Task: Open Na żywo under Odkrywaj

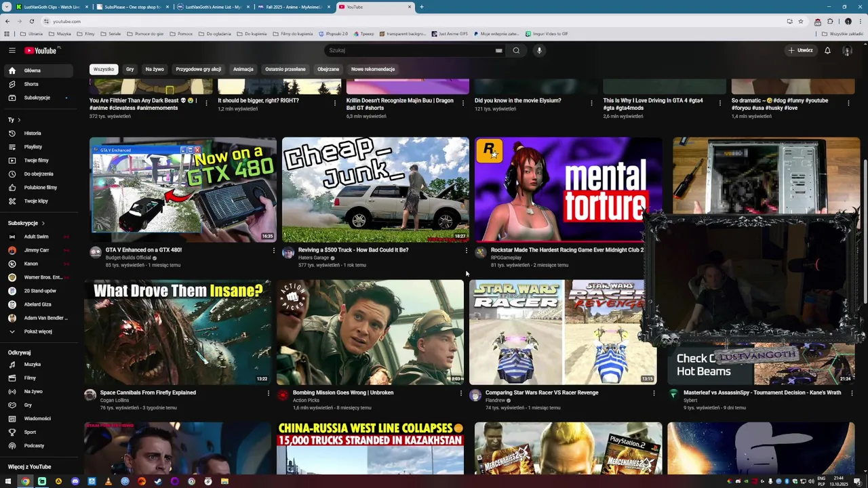Action: coord(40,392)
